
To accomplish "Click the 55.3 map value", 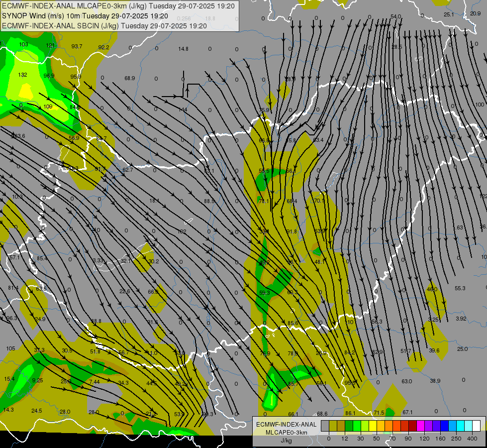I will pyautogui.click(x=460, y=288).
